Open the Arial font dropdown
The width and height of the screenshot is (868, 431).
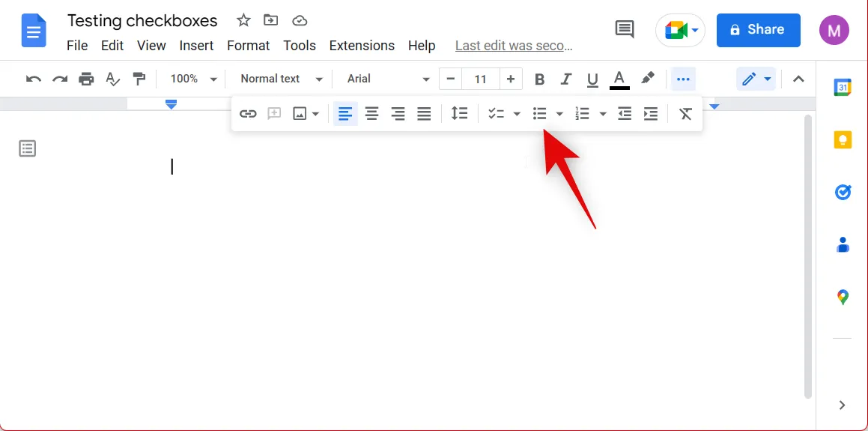click(388, 79)
